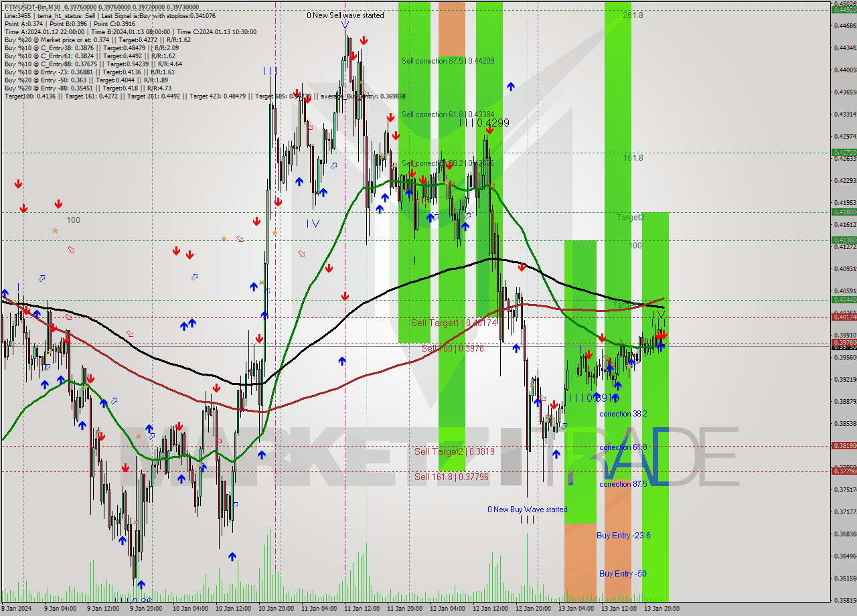Click the '9 Jan 04:00' time label
The image size is (857, 616).
tap(60, 609)
